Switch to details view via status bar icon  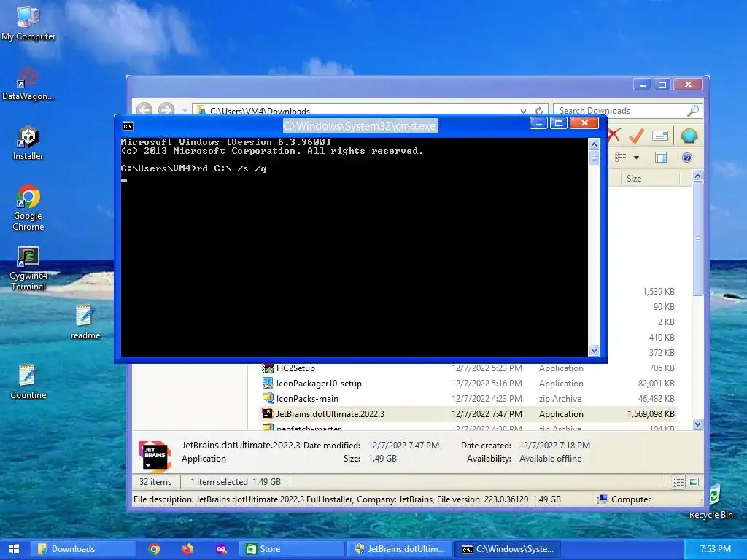[678, 483]
